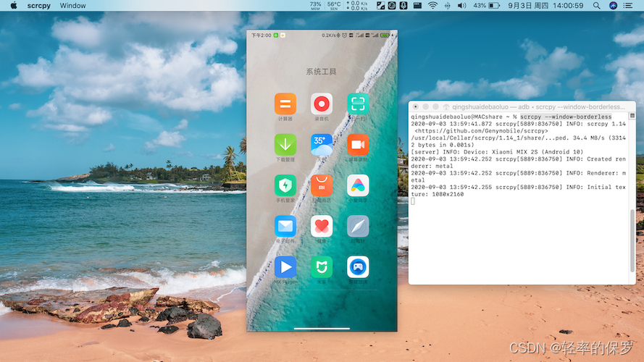This screenshot has width=644, height=362.
Task: Open the Window menu
Action: [72, 6]
